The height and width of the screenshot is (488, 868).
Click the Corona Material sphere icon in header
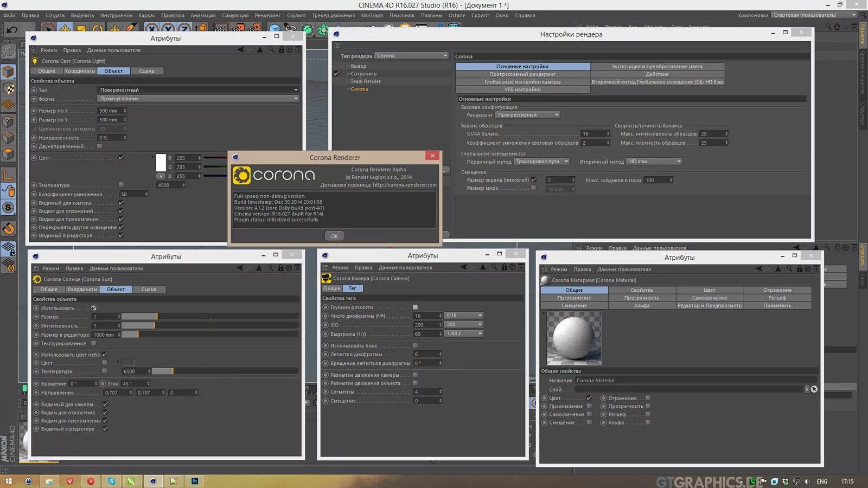[x=545, y=280]
